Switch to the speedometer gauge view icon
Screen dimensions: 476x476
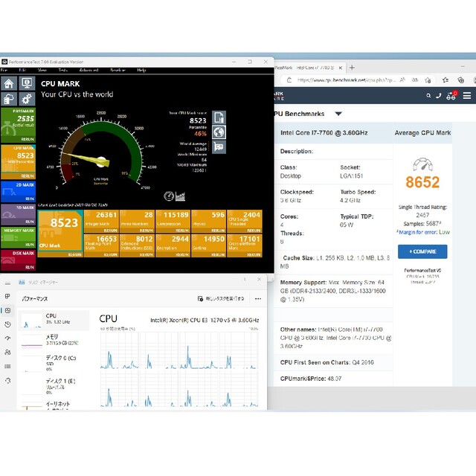click(x=169, y=196)
